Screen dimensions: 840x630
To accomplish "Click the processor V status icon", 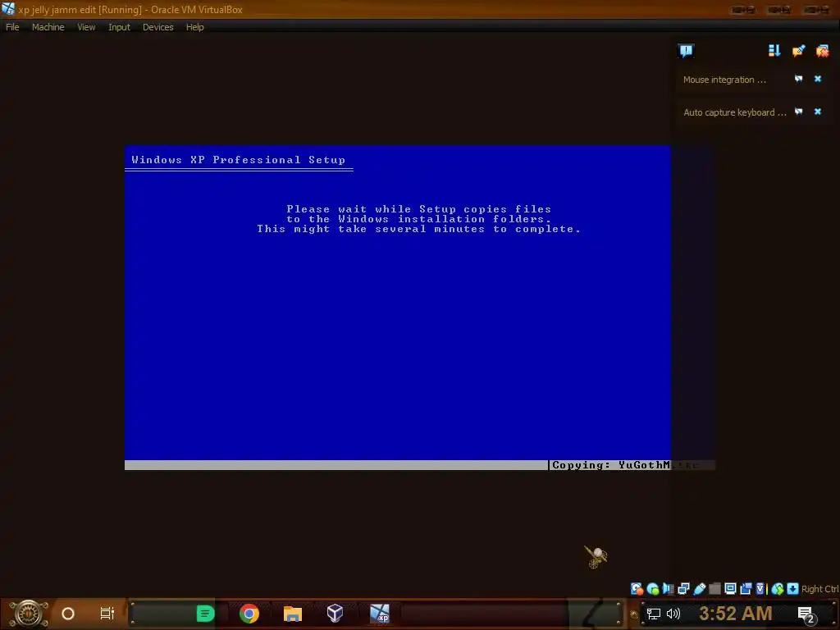I will (761, 589).
